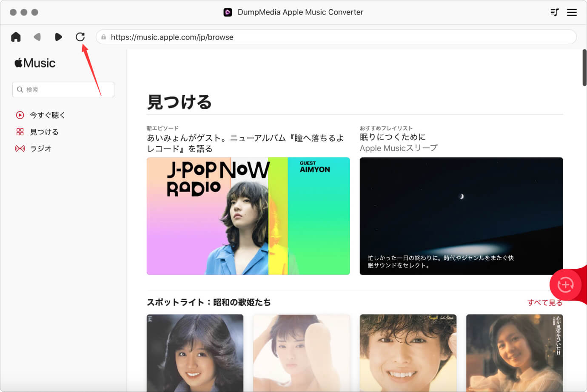Open fourth spotlight album with vertical text
Viewport: 587px width, 392px height.
pos(514,353)
